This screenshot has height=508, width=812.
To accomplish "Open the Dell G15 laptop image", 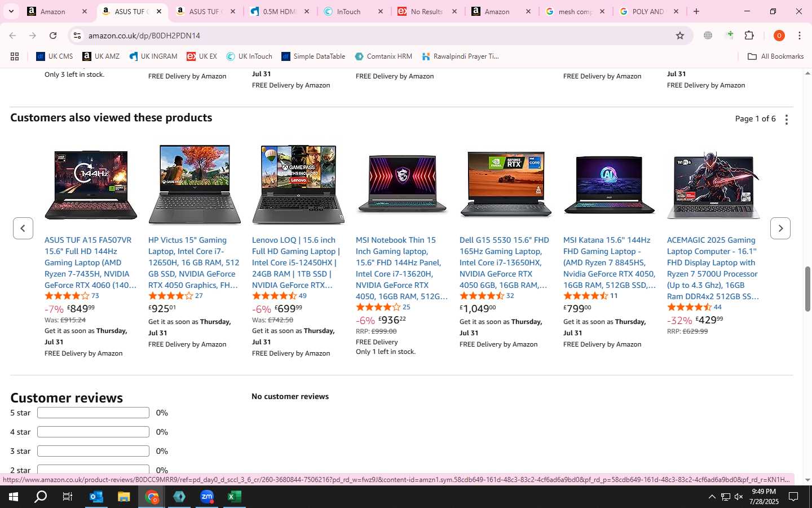I will point(506,185).
